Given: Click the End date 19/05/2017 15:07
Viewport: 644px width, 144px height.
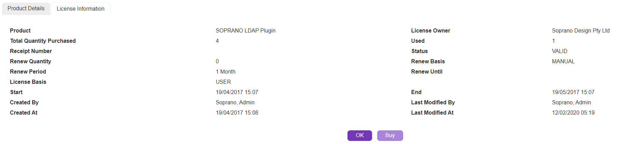Looking at the screenshot, I should click(x=573, y=92).
